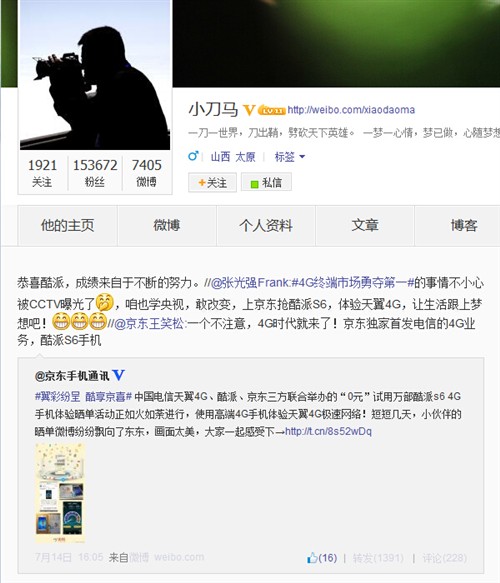This screenshot has height=583, width=500.
Task: Open the weibo.com/xiaodaoma profile link
Action: pyautogui.click(x=351, y=110)
